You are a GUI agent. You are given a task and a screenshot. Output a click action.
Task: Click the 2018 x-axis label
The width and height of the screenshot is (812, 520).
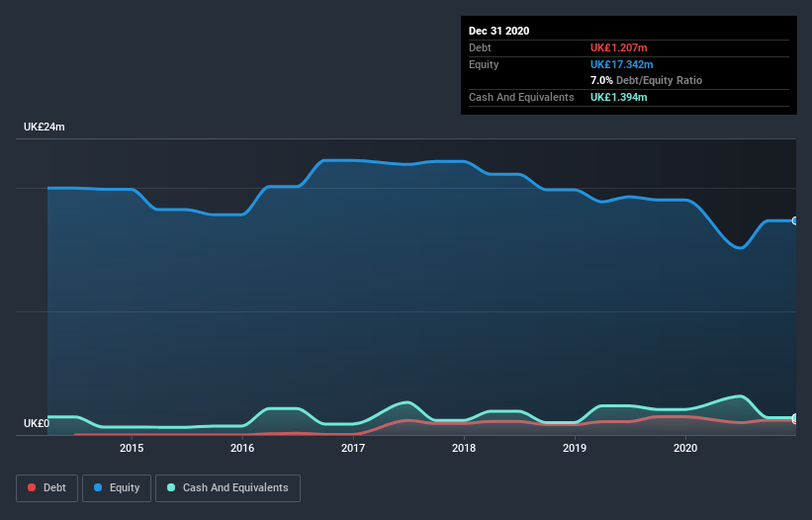pyautogui.click(x=464, y=448)
